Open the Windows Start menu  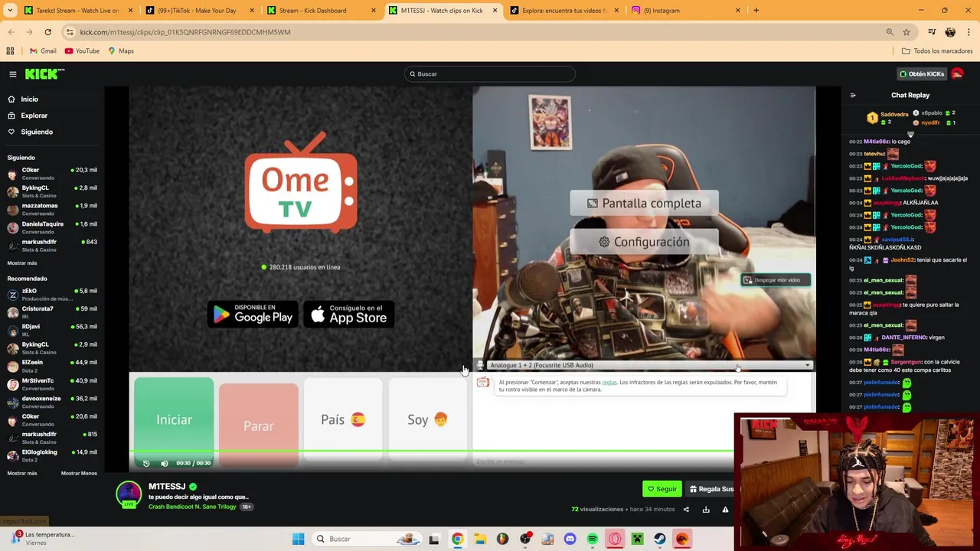298,539
